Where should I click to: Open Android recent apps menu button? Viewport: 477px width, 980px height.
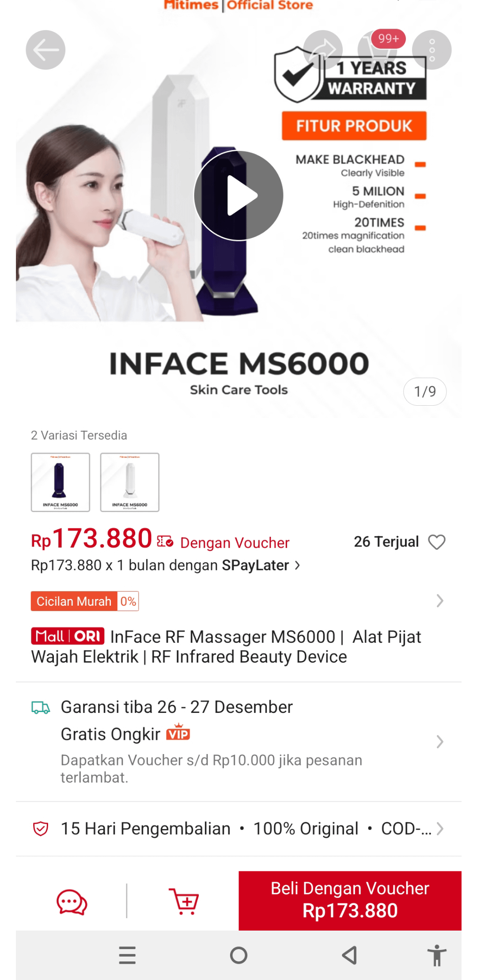click(127, 955)
